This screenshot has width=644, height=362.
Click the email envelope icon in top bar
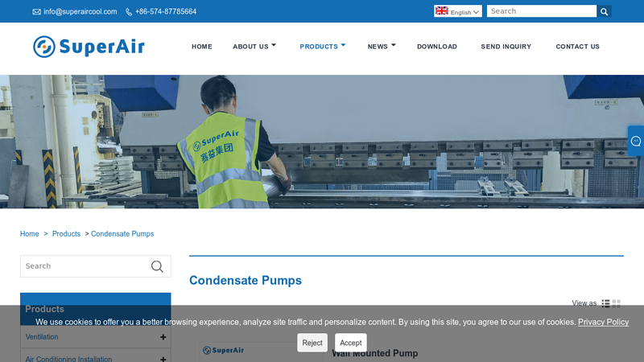coord(36,12)
